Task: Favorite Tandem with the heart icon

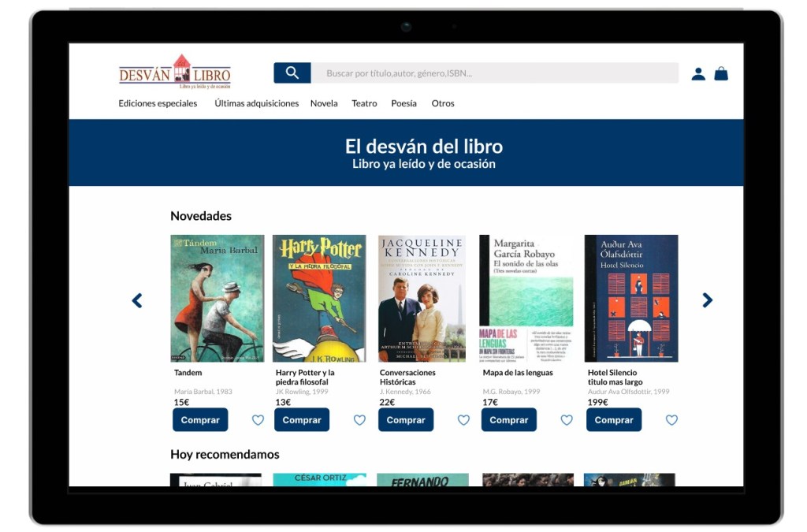Action: pyautogui.click(x=258, y=420)
